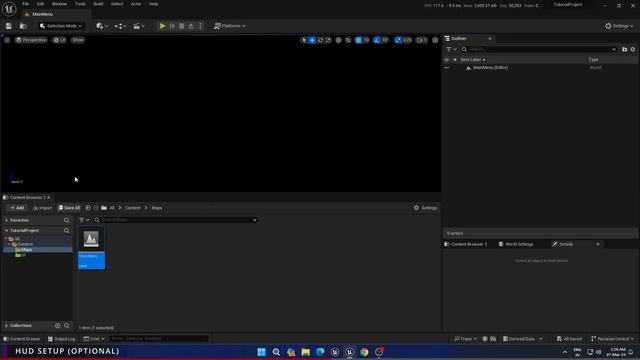The height and width of the screenshot is (360, 640).
Task: Open the Windows Start menu
Action: [x=262, y=352]
